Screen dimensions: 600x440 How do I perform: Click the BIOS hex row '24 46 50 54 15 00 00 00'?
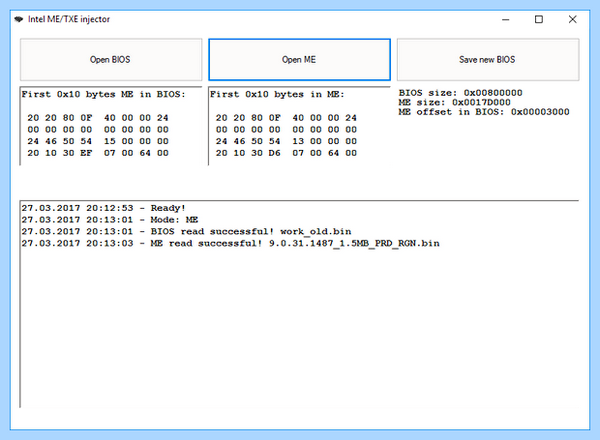tap(98, 142)
